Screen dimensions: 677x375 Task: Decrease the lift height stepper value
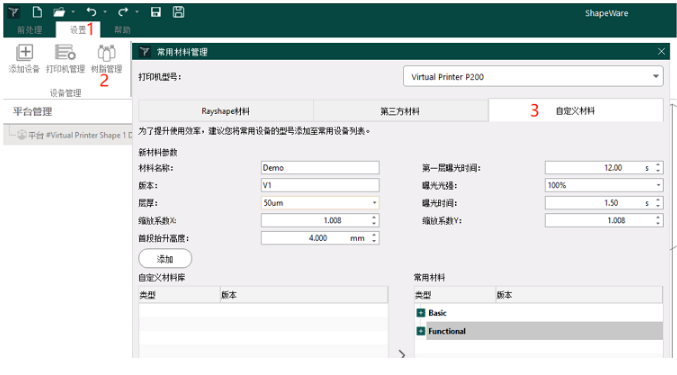374,241
